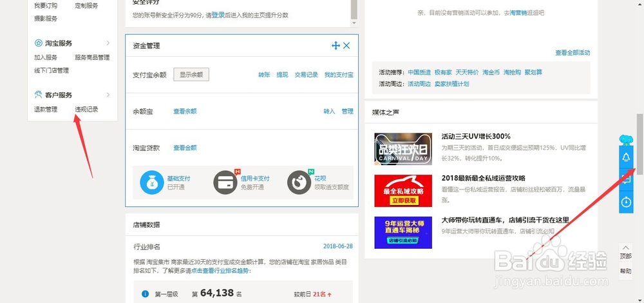Open 活动周边 link
The width and height of the screenshot is (644, 303).
tap(419, 84)
